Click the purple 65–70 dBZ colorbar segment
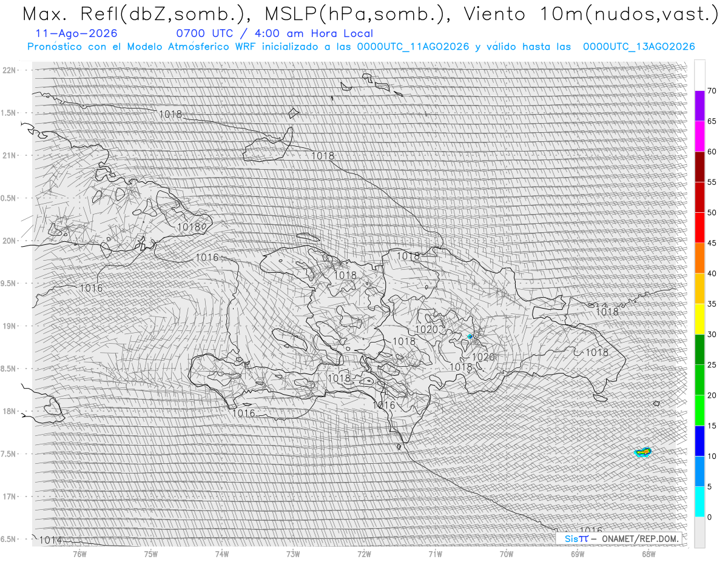Viewport: 728px width, 562px height. pos(699,106)
